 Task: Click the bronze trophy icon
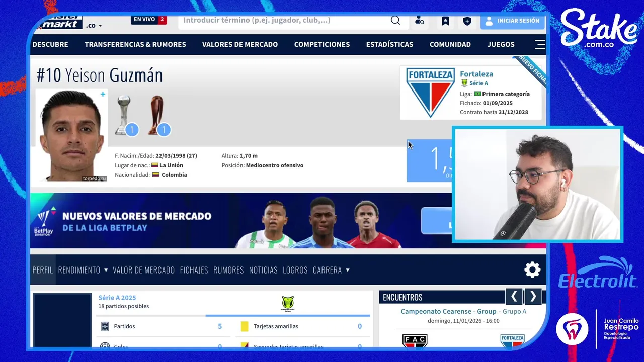(x=156, y=116)
